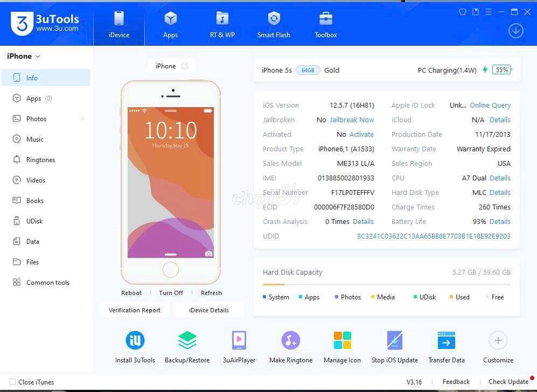
Task: Open 3uAirPlayer
Action: coord(239,345)
